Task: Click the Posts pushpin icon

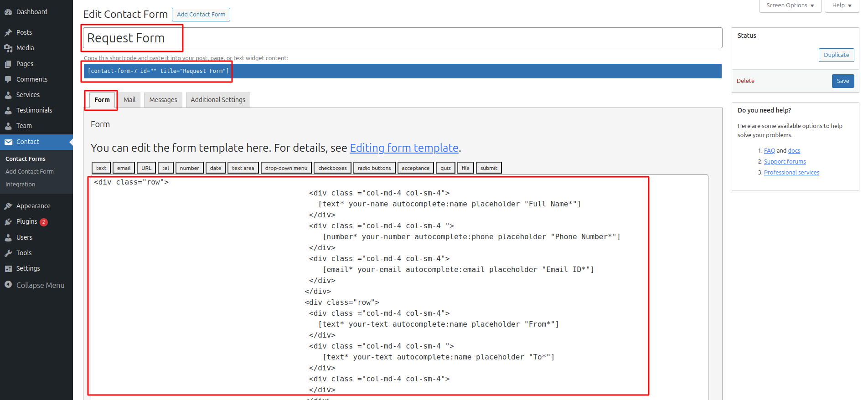Action: [8, 32]
